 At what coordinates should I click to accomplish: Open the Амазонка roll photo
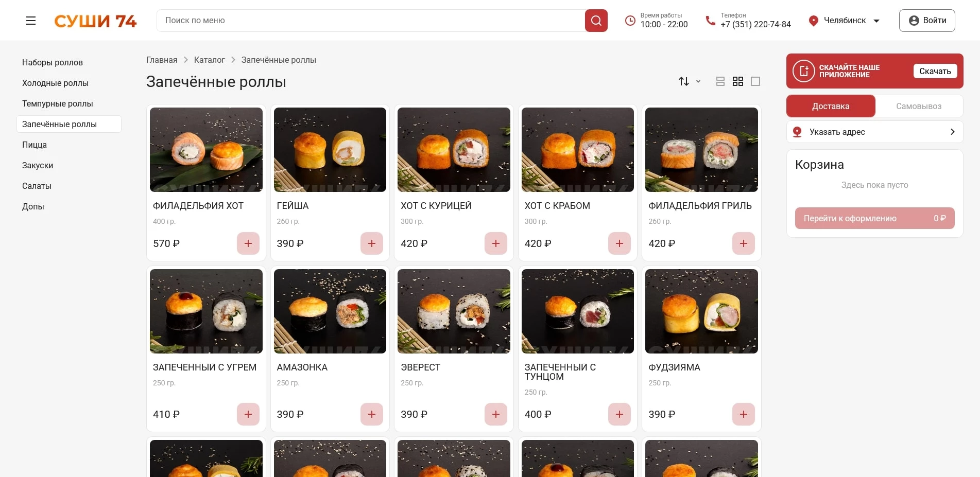330,311
